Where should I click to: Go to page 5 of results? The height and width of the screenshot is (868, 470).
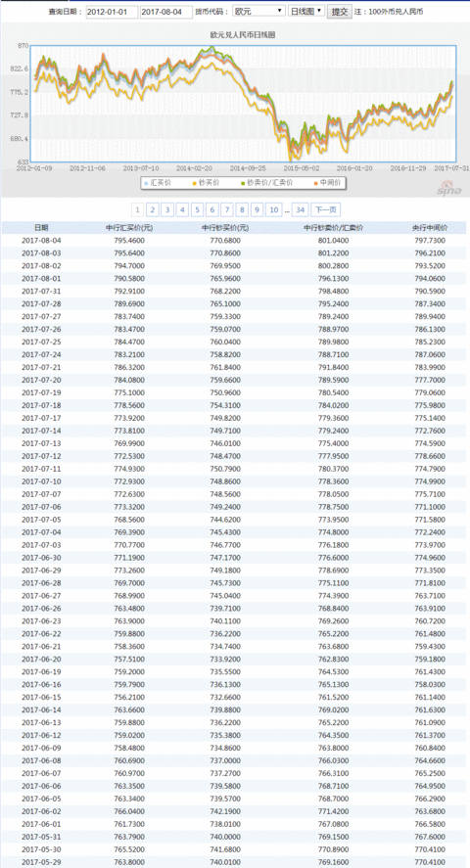[x=198, y=209]
